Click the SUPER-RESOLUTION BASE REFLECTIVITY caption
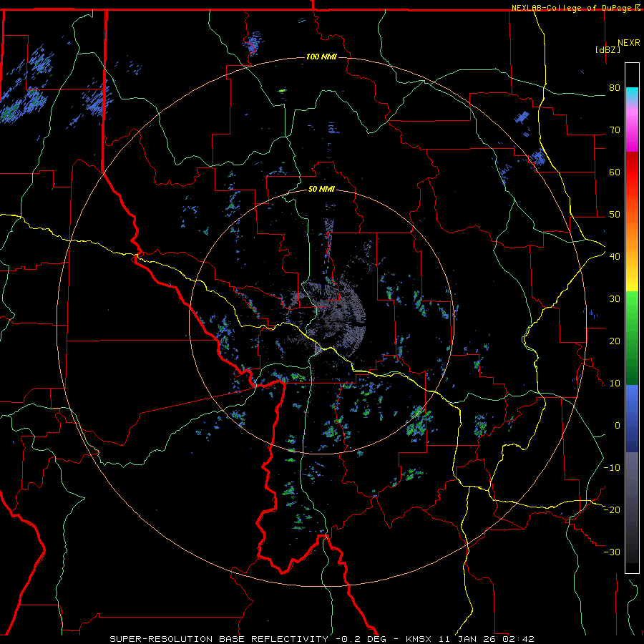Viewport: 644px width, 644px height. (219, 639)
